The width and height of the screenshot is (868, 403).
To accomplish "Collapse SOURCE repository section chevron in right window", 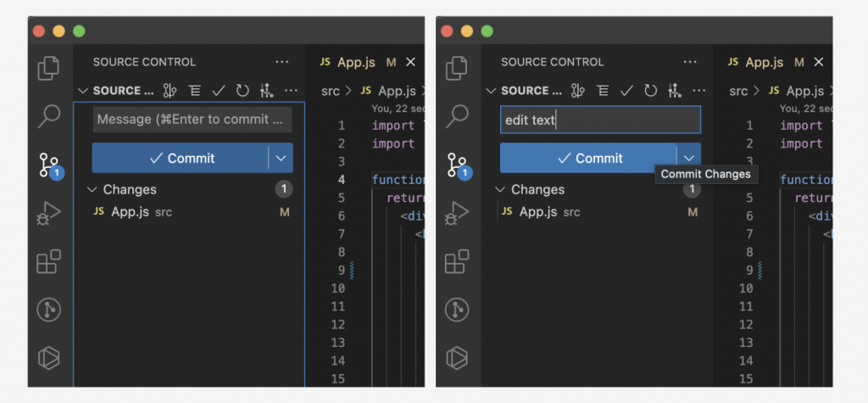I will point(491,91).
